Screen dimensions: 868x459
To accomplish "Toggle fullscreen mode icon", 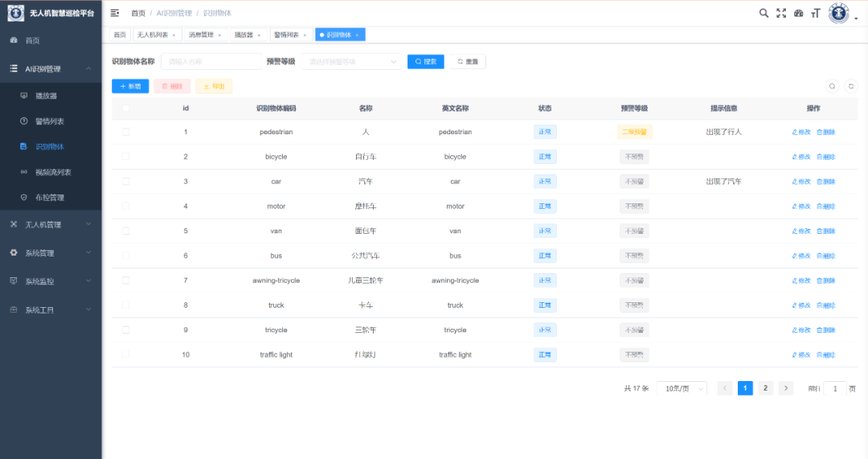I will click(x=781, y=13).
